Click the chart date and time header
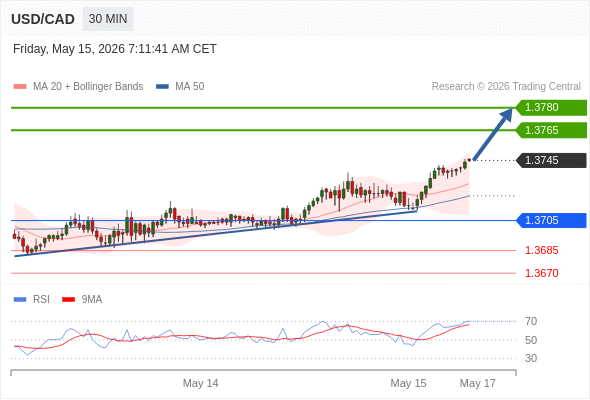 click(115, 49)
